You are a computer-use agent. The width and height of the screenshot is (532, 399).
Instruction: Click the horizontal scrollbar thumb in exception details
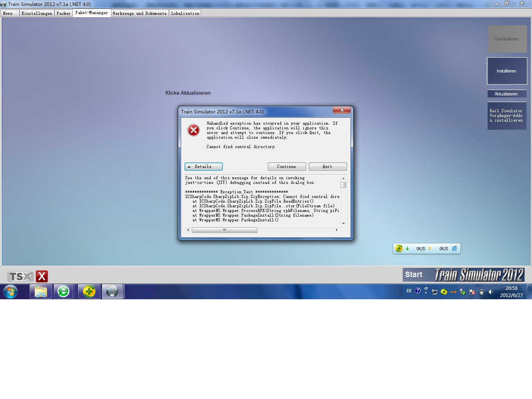pos(225,230)
